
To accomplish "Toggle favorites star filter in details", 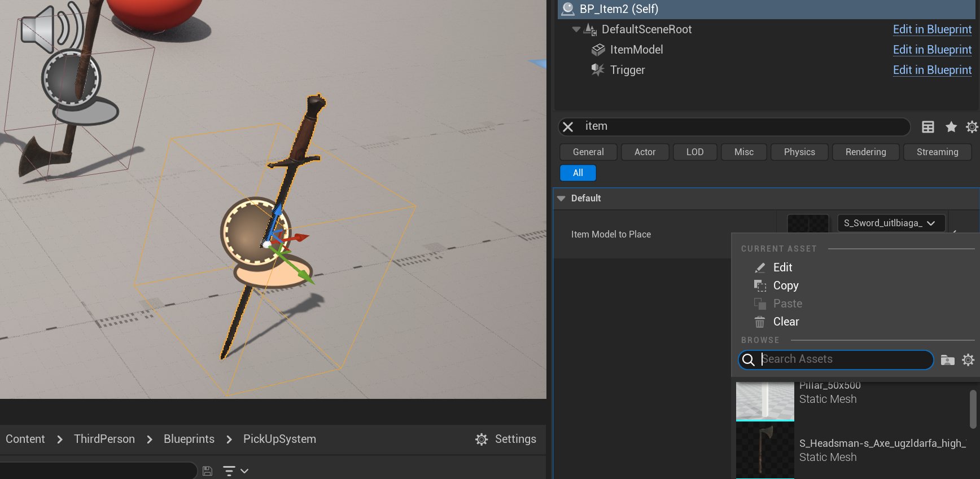I will click(x=951, y=127).
